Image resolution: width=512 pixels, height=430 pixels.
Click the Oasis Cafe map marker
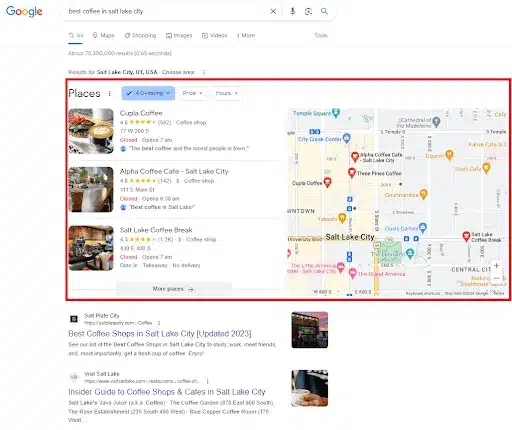[x=486, y=168]
